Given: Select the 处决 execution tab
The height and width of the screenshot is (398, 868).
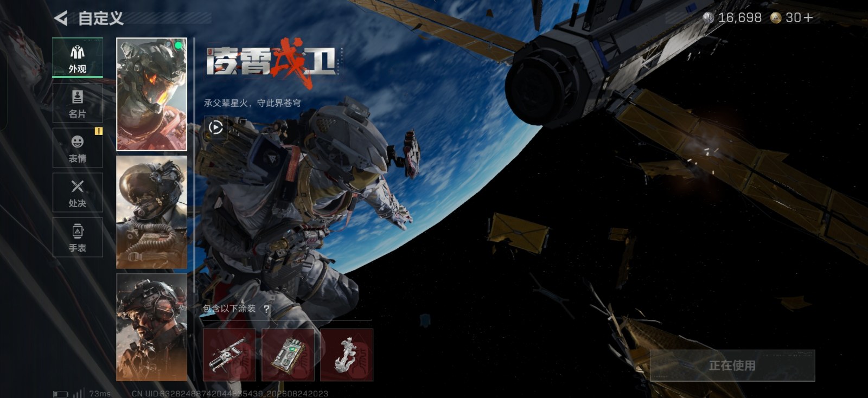Looking at the screenshot, I should (x=78, y=192).
